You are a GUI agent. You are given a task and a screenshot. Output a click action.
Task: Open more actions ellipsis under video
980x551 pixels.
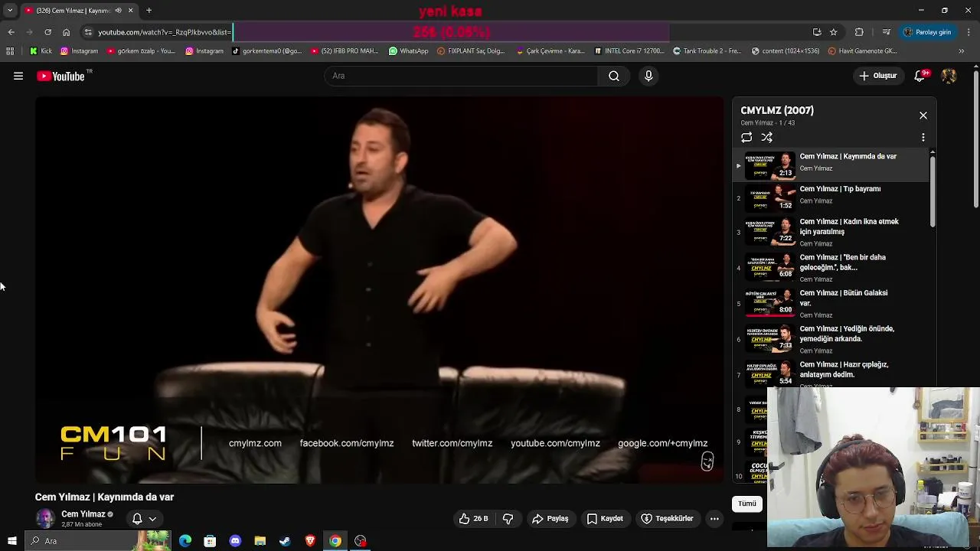(x=714, y=519)
